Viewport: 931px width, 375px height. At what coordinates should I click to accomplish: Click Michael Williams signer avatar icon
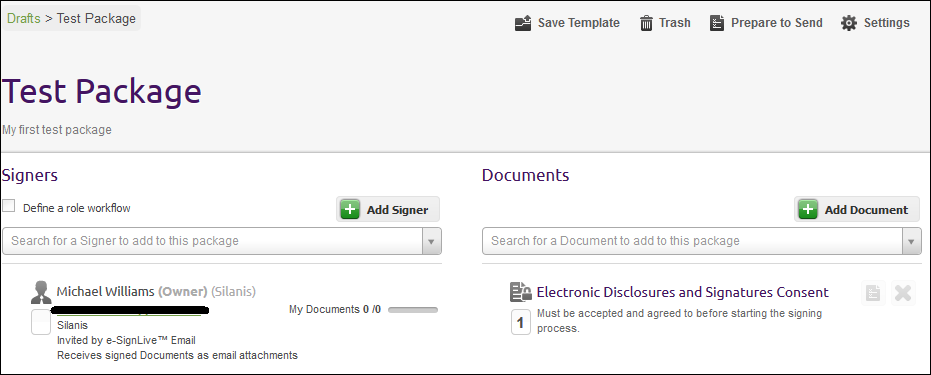[x=41, y=292]
